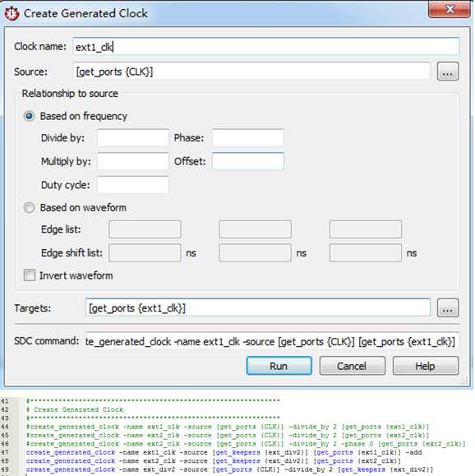
Task: Click the Duty cycle input field
Action: point(133,185)
